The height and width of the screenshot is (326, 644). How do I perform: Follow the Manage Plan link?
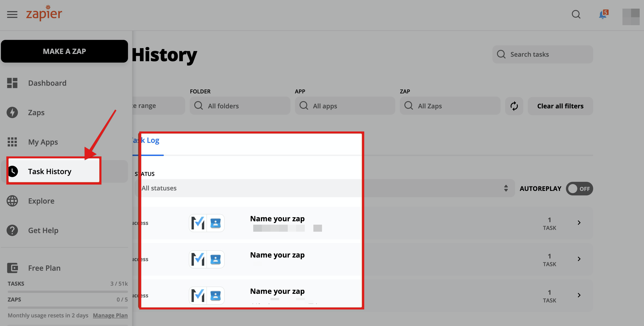click(x=110, y=316)
